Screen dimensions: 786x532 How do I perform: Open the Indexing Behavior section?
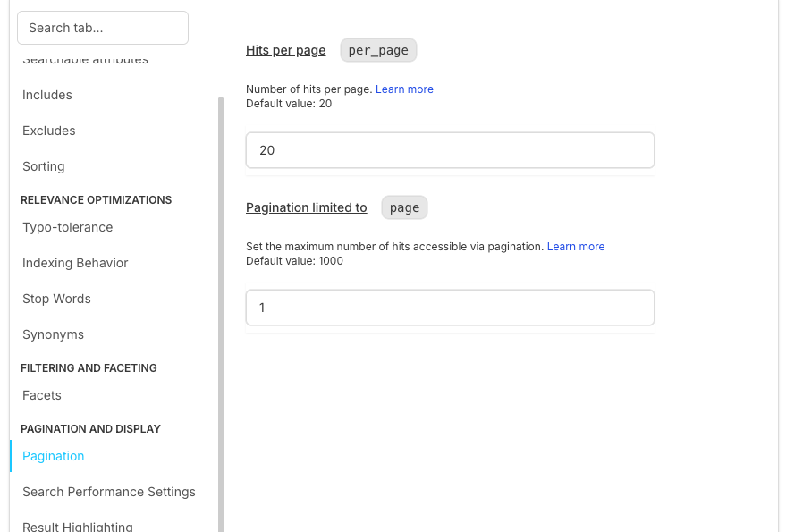pos(75,263)
